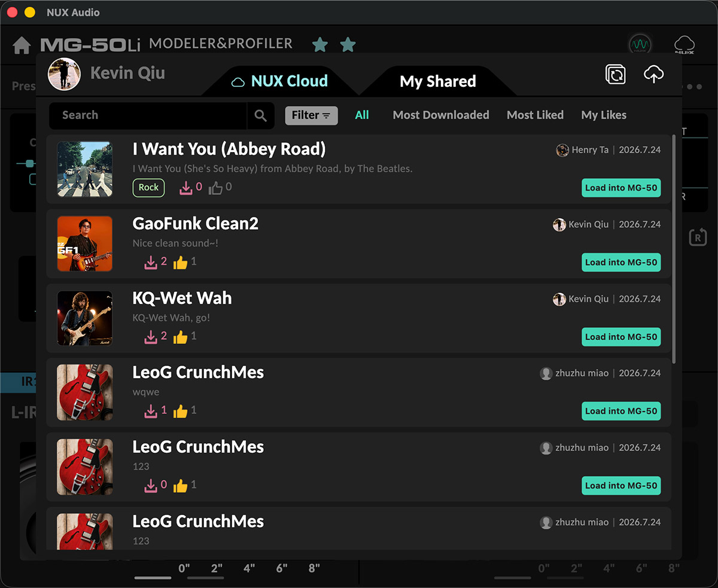
Task: Select the Most Liked filter
Action: coord(535,115)
